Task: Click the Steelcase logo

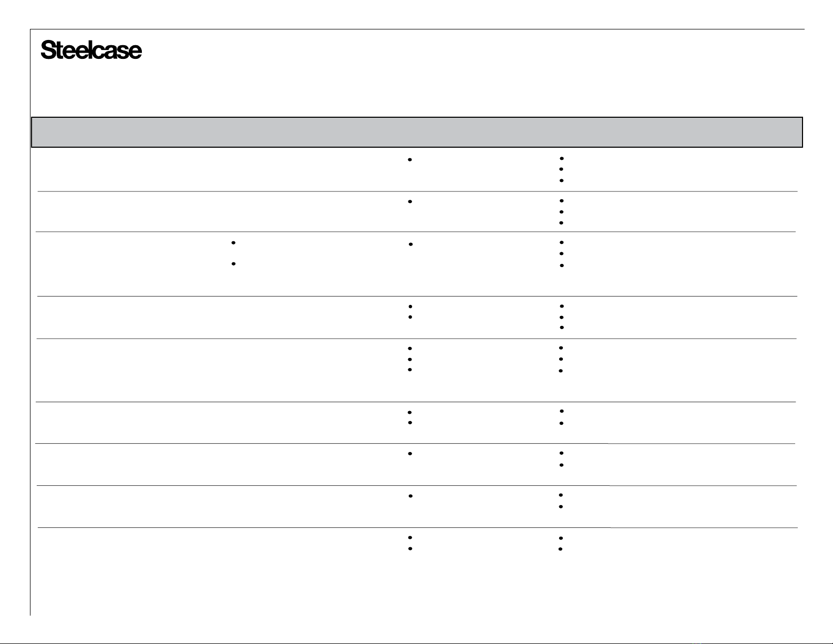Action: [91, 50]
